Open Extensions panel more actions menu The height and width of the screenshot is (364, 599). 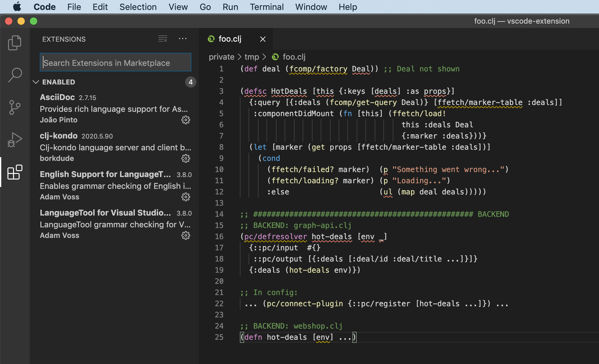[183, 39]
